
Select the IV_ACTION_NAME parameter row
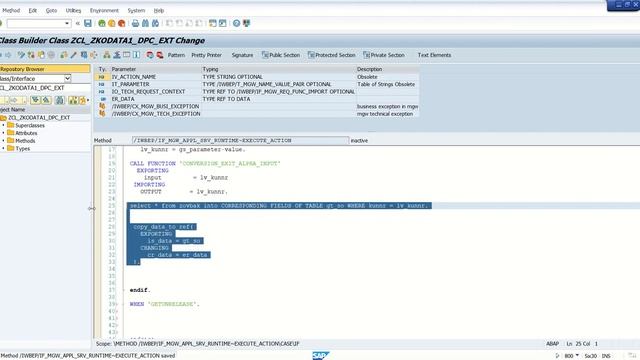pos(256,77)
